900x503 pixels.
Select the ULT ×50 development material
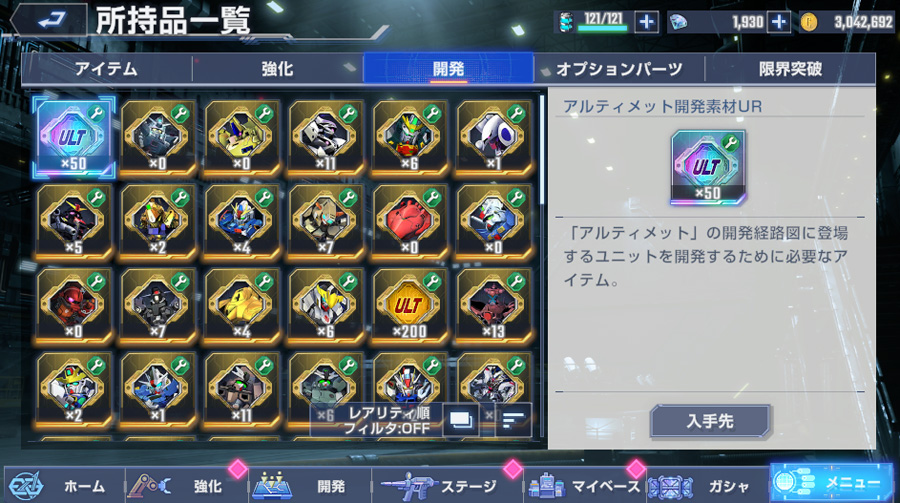(74, 137)
